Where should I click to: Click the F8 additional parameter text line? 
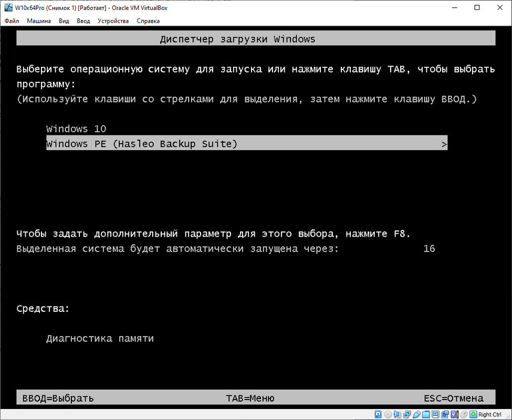pos(214,234)
